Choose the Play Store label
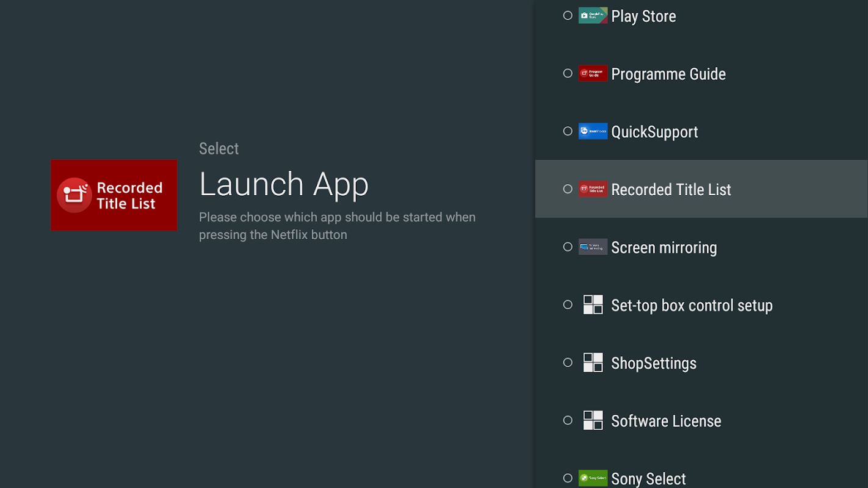This screenshot has height=488, width=868. click(643, 16)
